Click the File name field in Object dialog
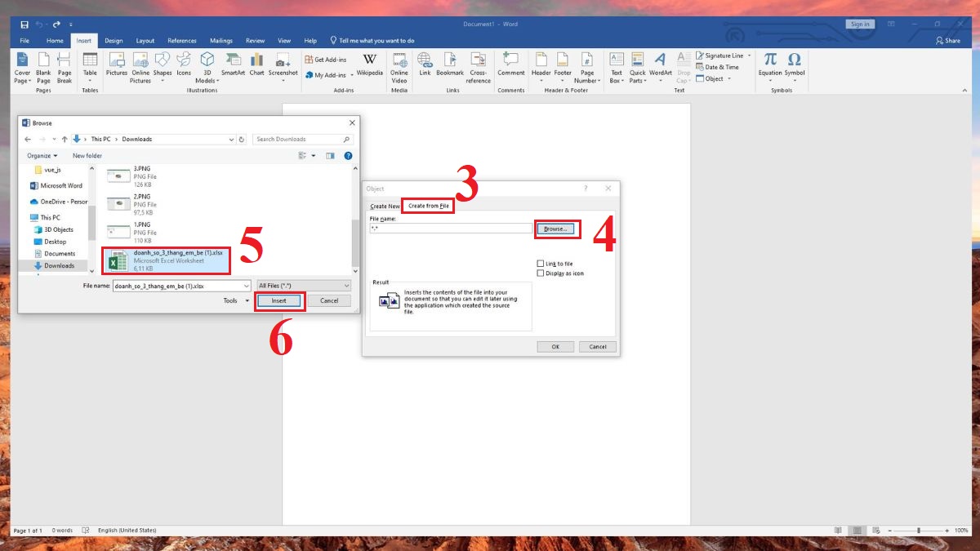Image resolution: width=980 pixels, height=551 pixels. tap(451, 229)
